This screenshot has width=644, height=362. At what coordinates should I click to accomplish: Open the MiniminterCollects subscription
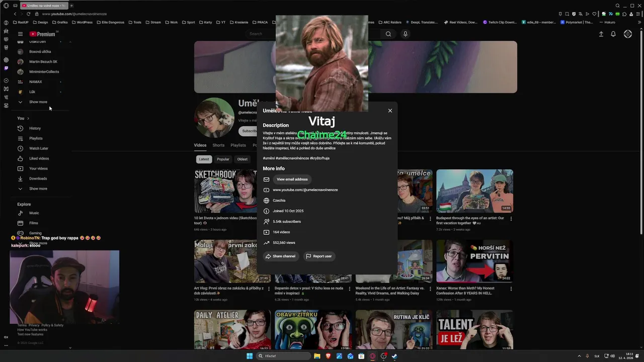44,72
